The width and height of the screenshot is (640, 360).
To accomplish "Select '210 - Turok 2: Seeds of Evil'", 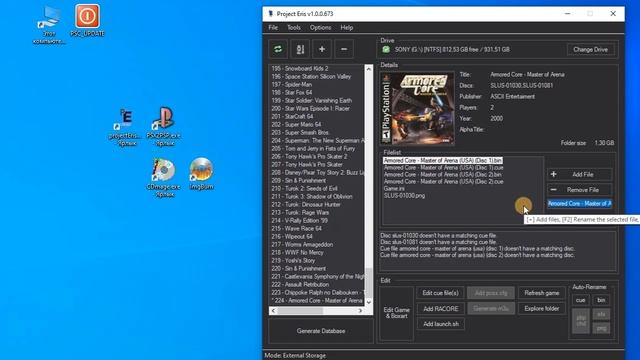I will (x=304, y=189).
